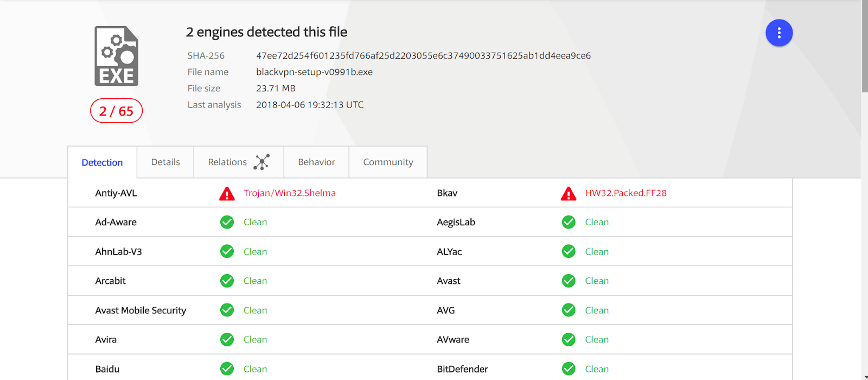Viewport: 868px width, 380px height.
Task: Click red warning icon beside HW32.Packed.FF28
Action: (569, 193)
